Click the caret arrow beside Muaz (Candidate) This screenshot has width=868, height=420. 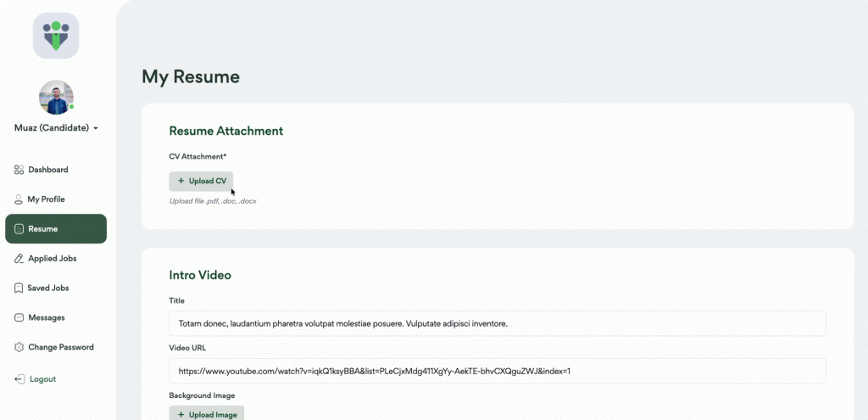click(96, 129)
